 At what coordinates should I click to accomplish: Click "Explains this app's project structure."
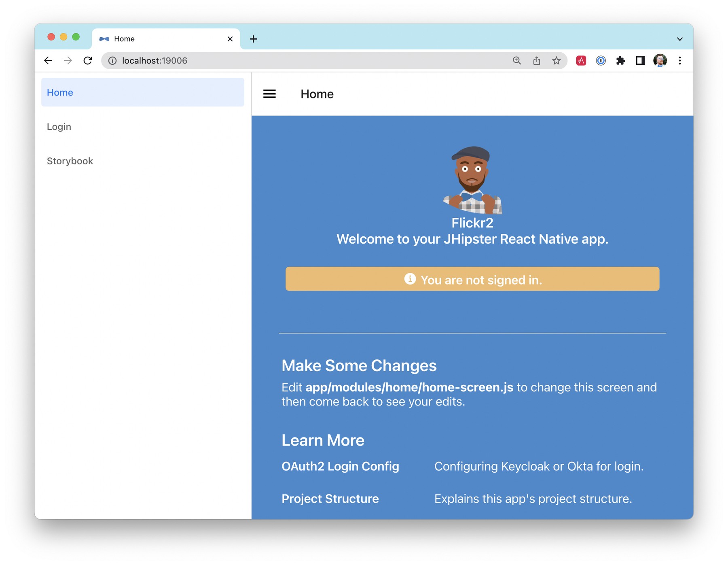tap(533, 499)
